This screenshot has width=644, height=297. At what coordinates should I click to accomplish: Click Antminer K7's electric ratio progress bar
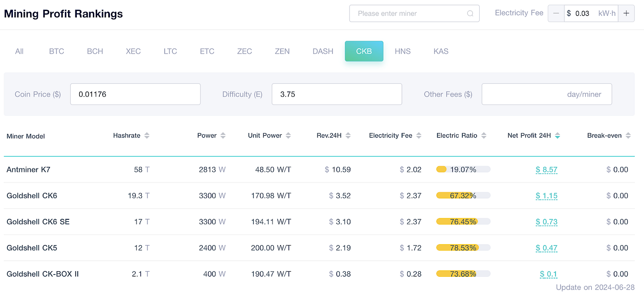[x=463, y=169]
